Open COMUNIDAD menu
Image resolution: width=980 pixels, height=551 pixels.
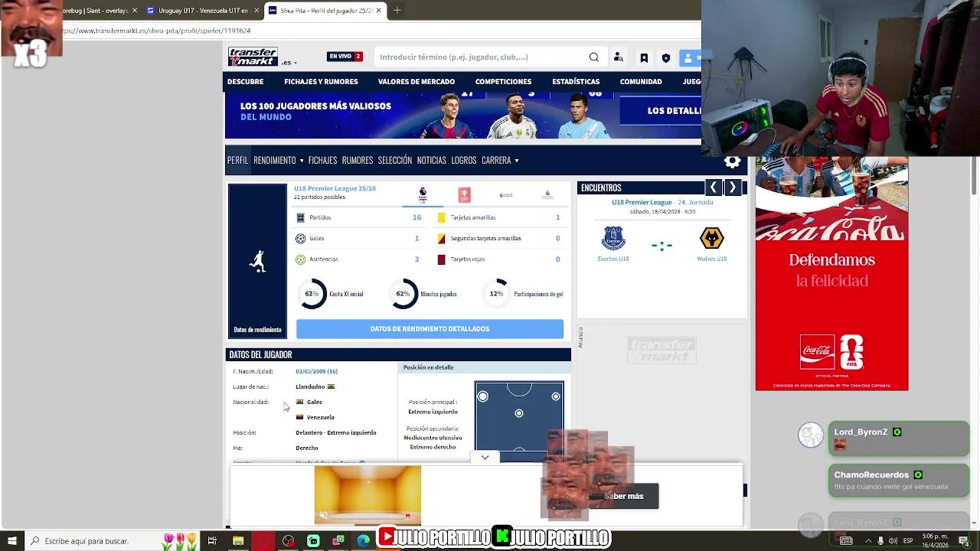pyautogui.click(x=641, y=81)
